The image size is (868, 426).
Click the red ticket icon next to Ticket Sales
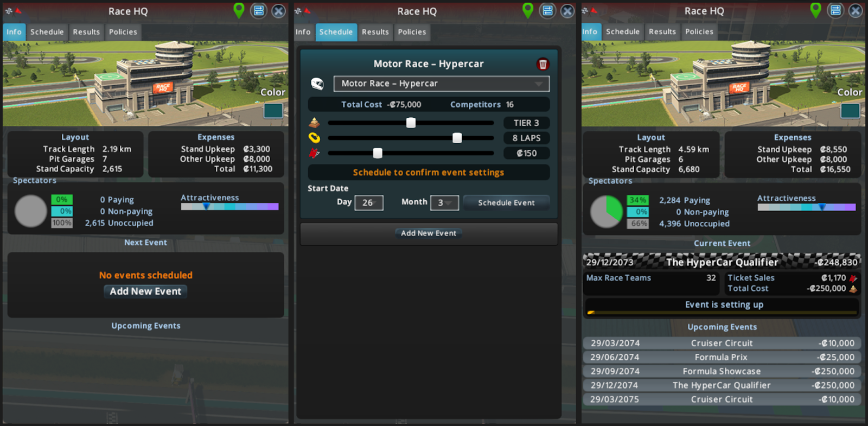(x=853, y=278)
